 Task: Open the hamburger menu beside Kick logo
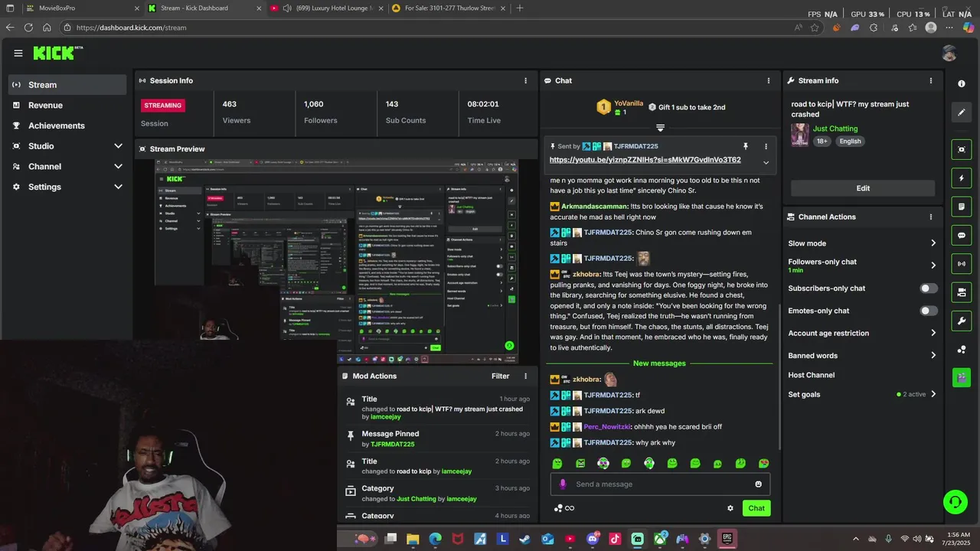click(18, 53)
